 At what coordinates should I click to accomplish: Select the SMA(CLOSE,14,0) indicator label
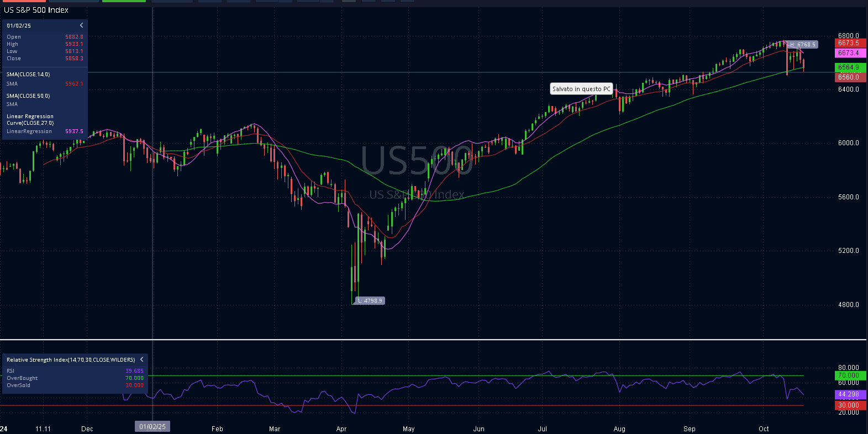click(x=28, y=75)
